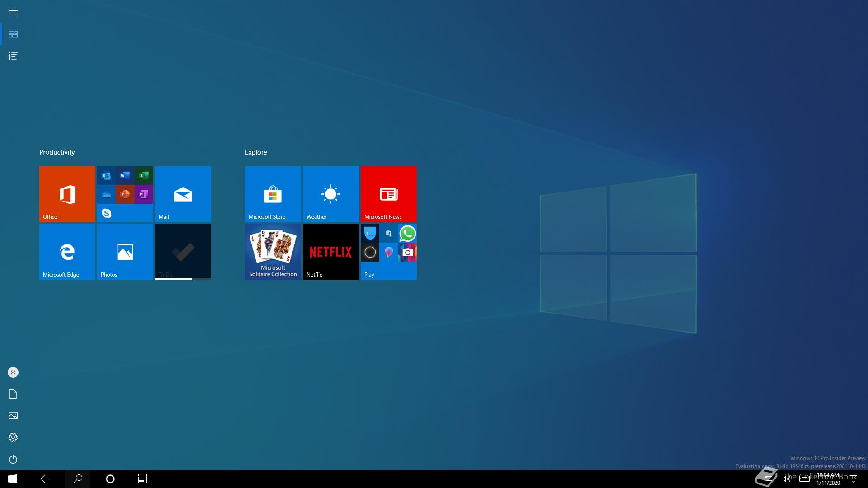The height and width of the screenshot is (488, 868).
Task: Open the Power options menu
Action: [13, 459]
